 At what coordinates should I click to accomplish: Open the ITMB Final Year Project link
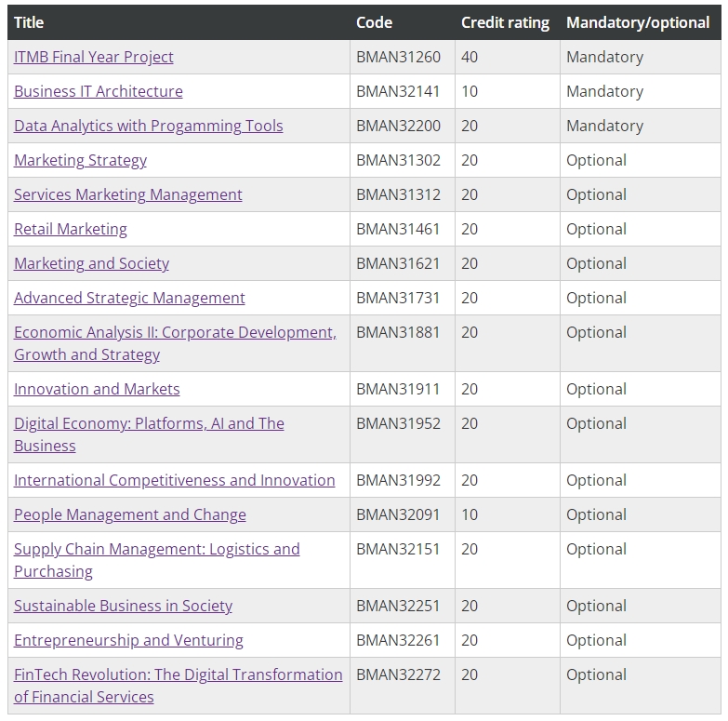(x=93, y=57)
